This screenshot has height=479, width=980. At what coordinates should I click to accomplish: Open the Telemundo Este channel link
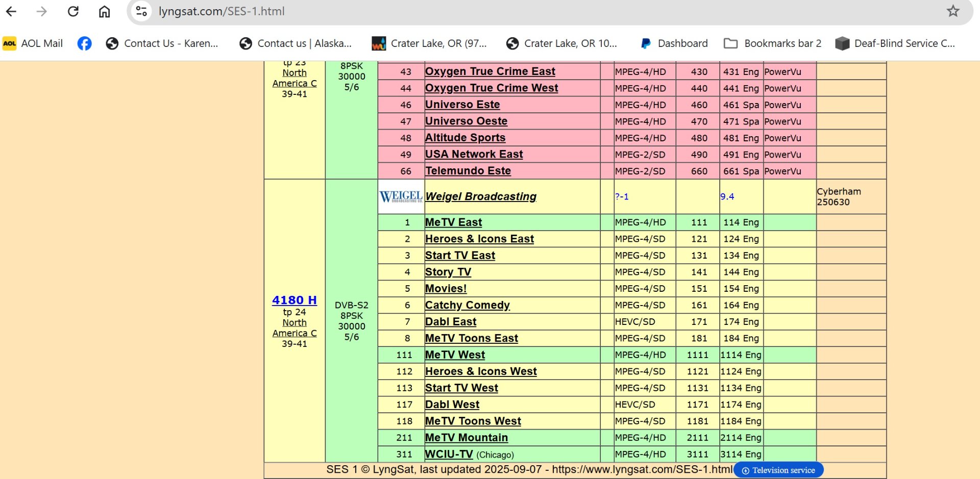(x=468, y=171)
